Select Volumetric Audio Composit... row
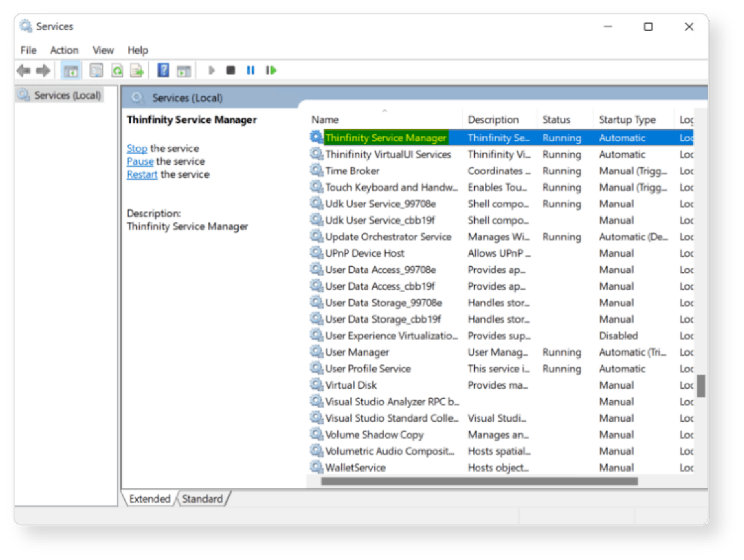The width and height of the screenshot is (744, 560). click(501, 451)
